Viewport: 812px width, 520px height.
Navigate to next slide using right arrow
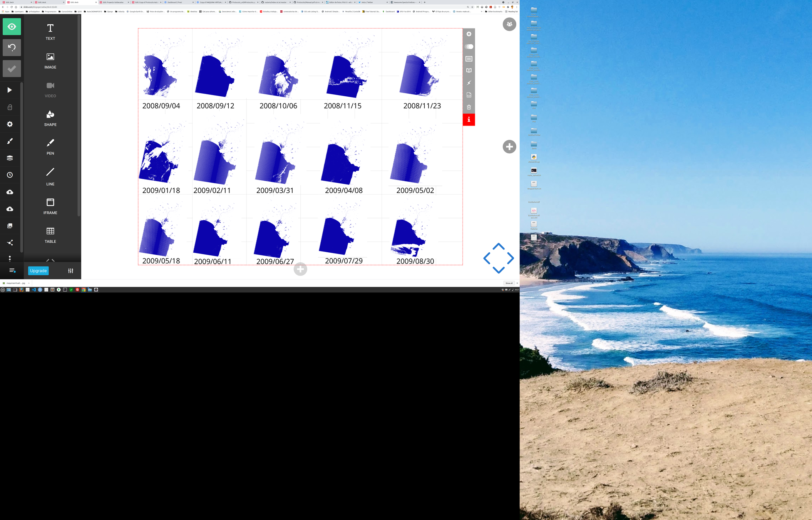pos(511,258)
